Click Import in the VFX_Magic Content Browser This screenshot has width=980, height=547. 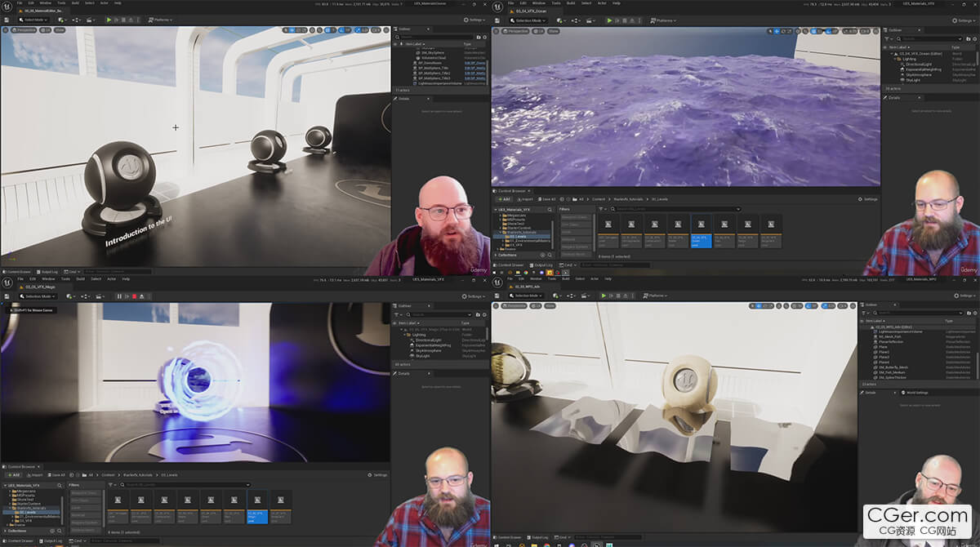tap(35, 475)
